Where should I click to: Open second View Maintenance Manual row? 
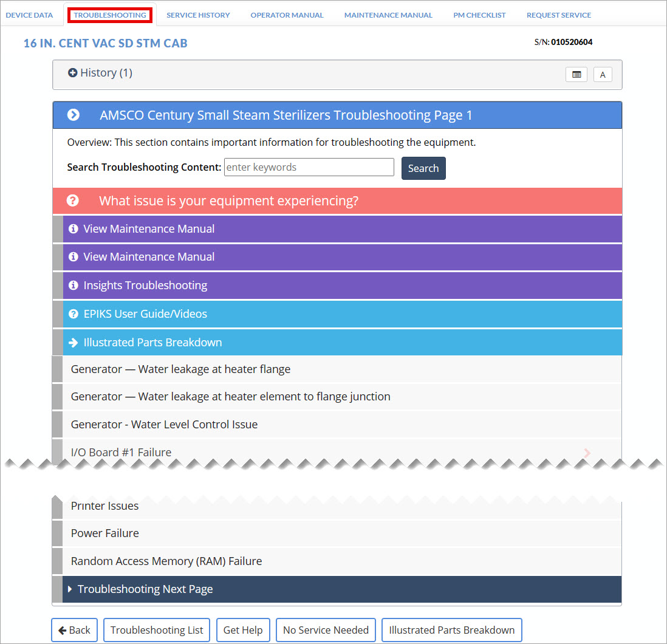pyautogui.click(x=343, y=257)
